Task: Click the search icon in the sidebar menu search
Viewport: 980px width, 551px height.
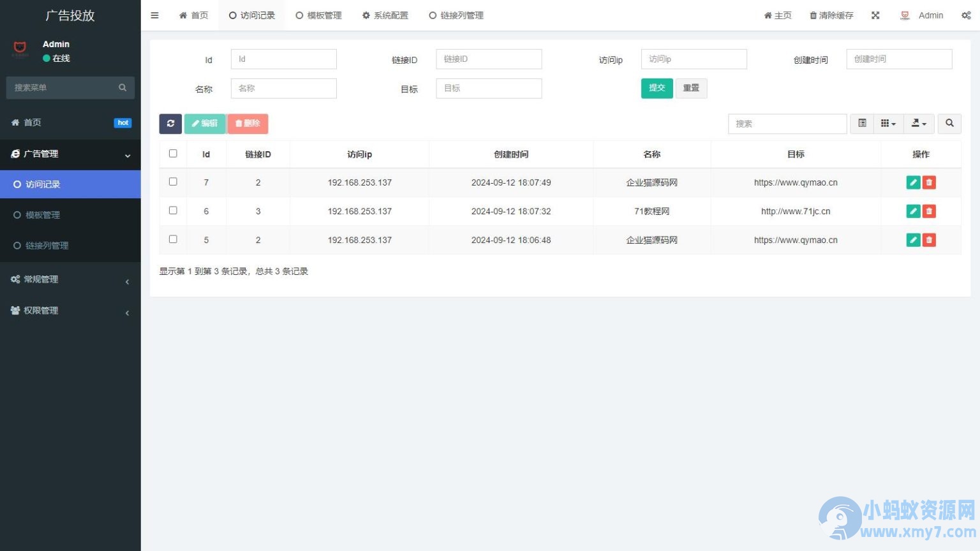Action: (122, 87)
